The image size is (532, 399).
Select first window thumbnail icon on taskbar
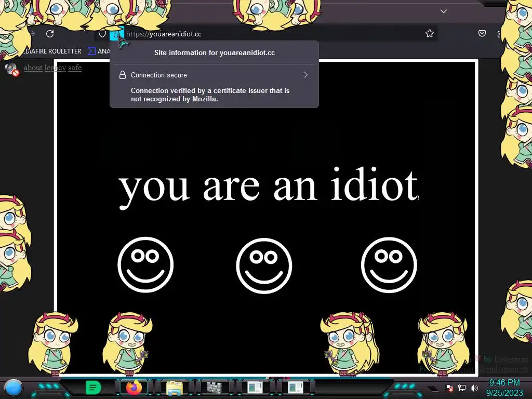point(255,388)
